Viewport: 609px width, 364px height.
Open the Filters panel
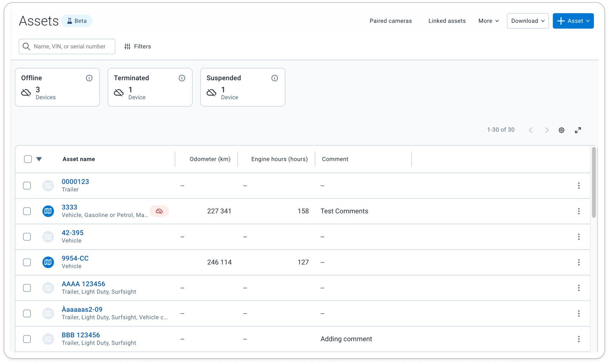[x=137, y=46]
